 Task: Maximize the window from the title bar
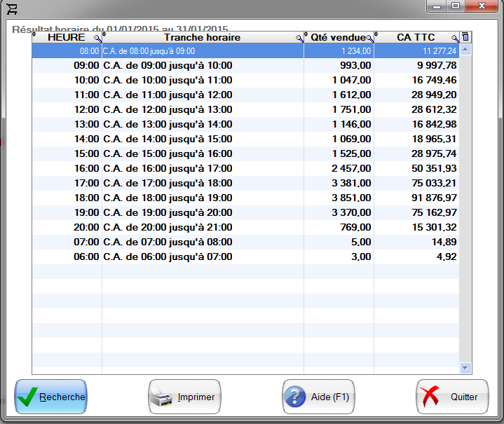click(x=456, y=6)
